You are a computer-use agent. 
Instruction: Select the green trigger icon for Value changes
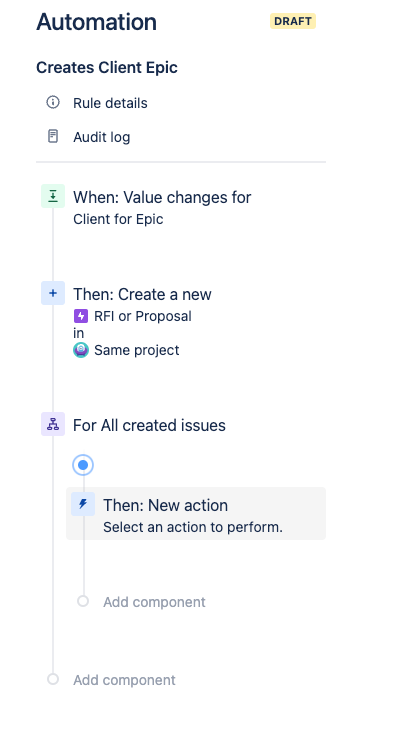(53, 196)
